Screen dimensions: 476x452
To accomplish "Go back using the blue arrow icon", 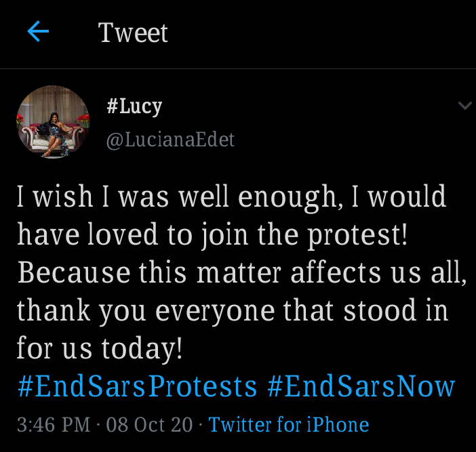I will (x=38, y=31).
